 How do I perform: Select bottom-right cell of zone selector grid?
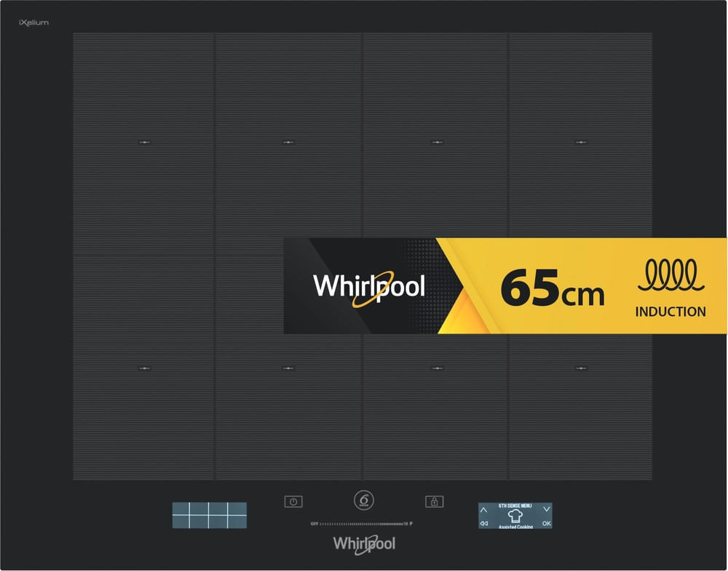pyautogui.click(x=237, y=521)
